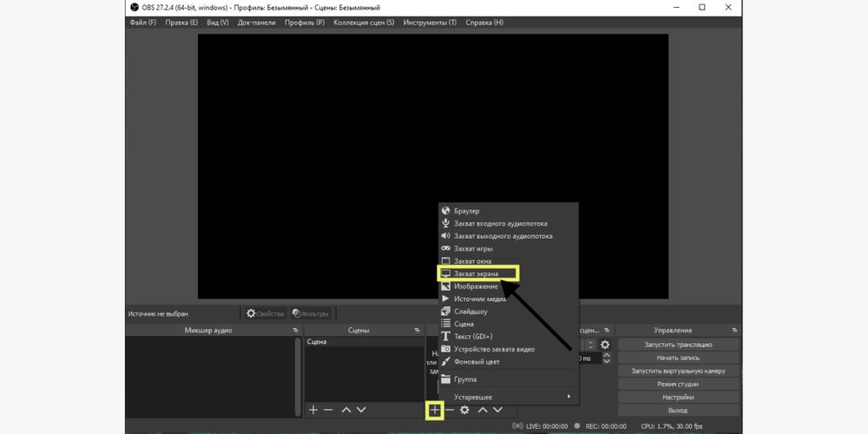Click the LIVE: 00:00:00 status text
The height and width of the screenshot is (434, 868).
(x=546, y=426)
